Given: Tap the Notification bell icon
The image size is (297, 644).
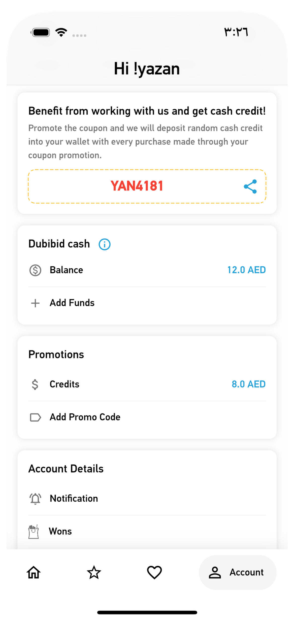Looking at the screenshot, I should click(x=35, y=499).
